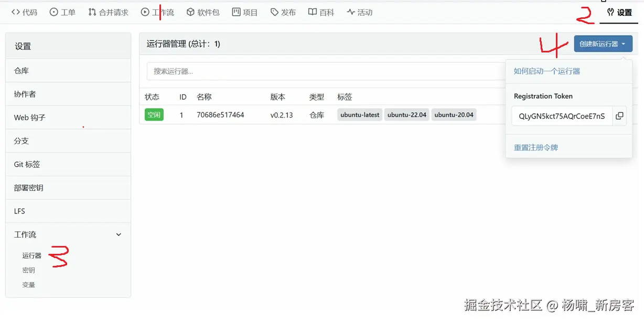Select 变量 under 工作流
644x322 pixels.
tap(28, 285)
